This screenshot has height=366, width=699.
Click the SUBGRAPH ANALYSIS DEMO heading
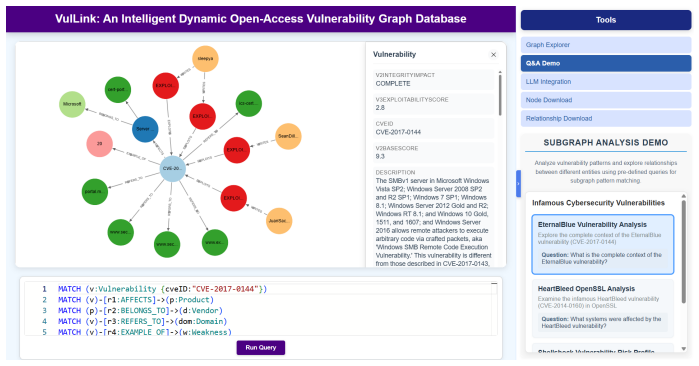point(605,143)
